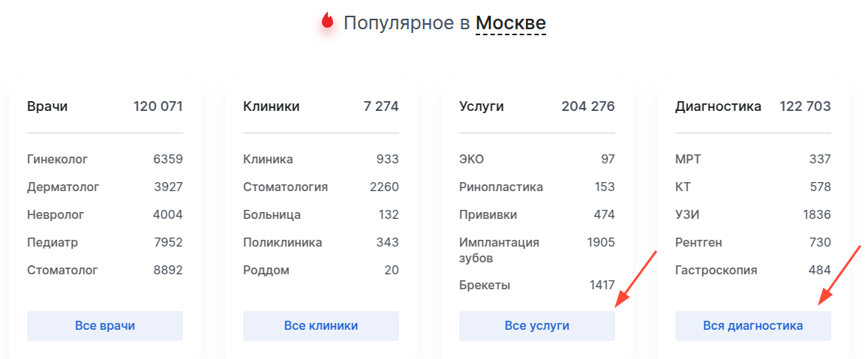Open the Роддом clinics link
Image resolution: width=868 pixels, height=359 pixels.
tap(266, 270)
